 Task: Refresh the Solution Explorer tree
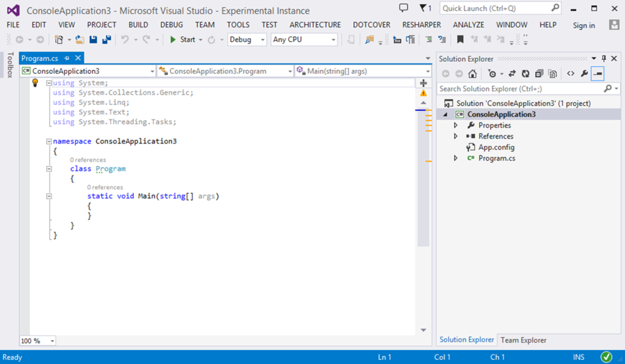tap(525, 73)
